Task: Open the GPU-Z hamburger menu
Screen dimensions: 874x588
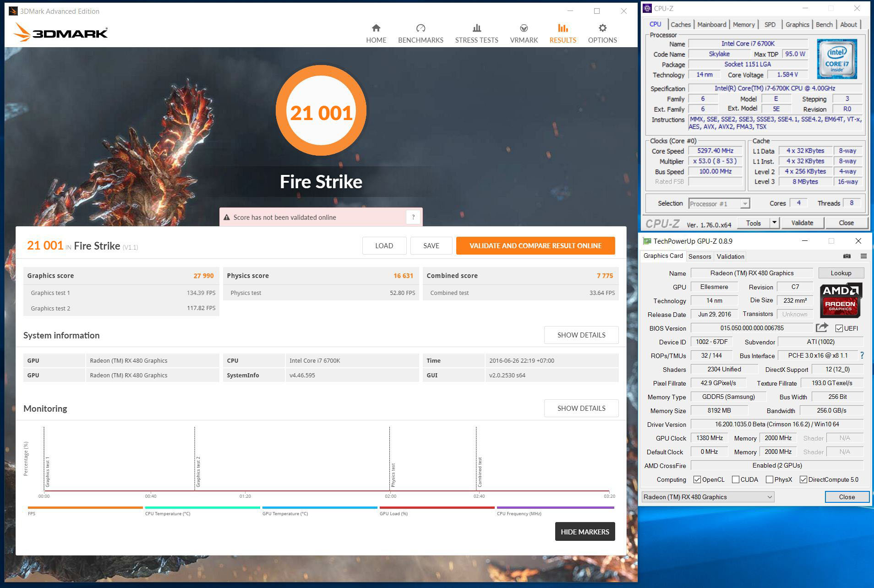Action: (x=863, y=256)
